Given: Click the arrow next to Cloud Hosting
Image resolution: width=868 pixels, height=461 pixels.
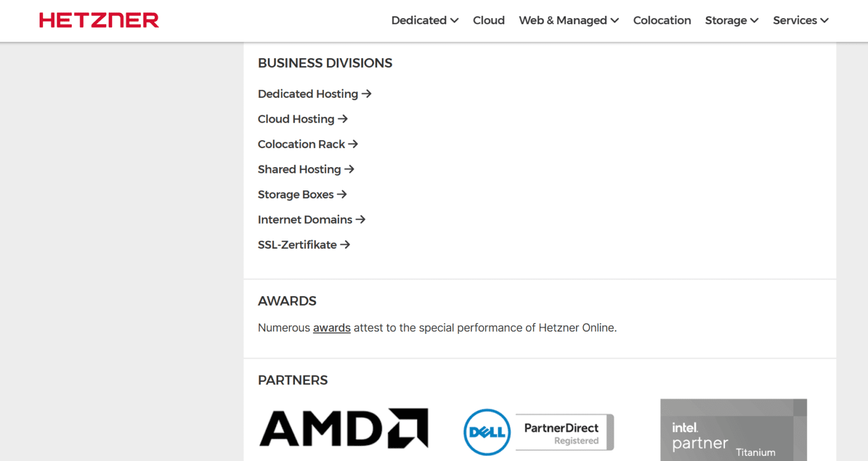Looking at the screenshot, I should [342, 119].
